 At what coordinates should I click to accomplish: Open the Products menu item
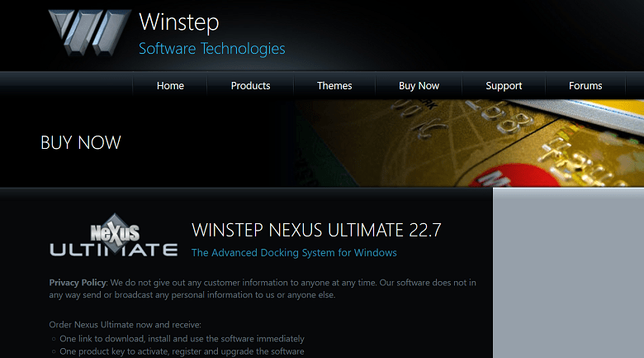click(250, 86)
